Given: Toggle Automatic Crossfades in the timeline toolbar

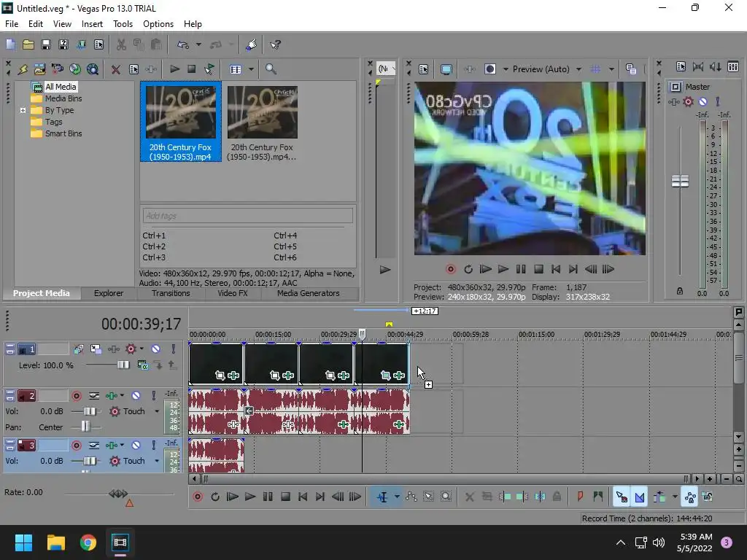Looking at the screenshot, I should pyautogui.click(x=639, y=497).
